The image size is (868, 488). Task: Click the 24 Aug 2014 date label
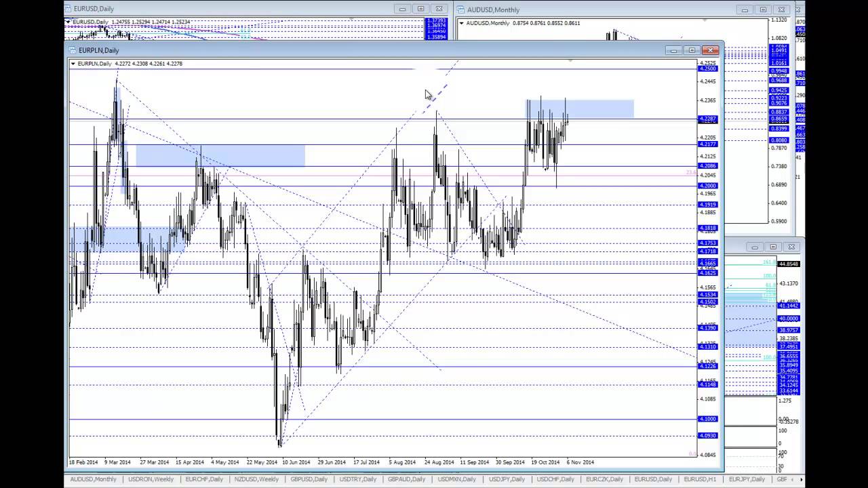pos(439,462)
